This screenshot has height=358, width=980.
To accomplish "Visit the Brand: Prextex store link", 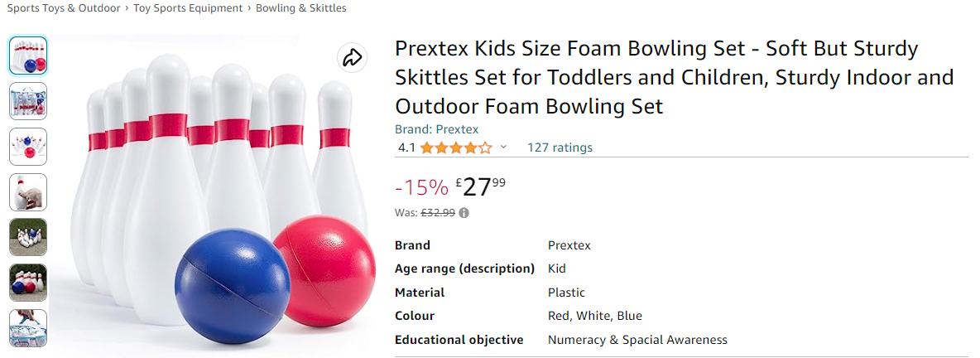I will click(x=436, y=129).
